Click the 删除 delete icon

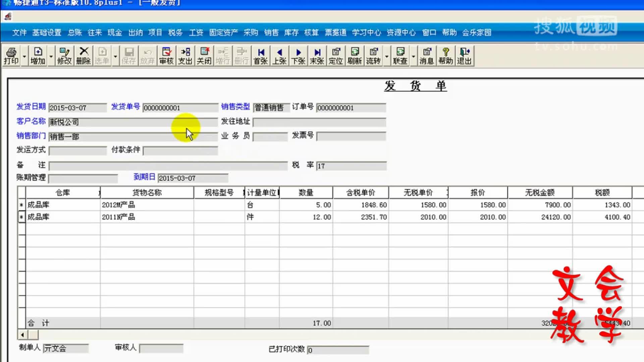(83, 56)
